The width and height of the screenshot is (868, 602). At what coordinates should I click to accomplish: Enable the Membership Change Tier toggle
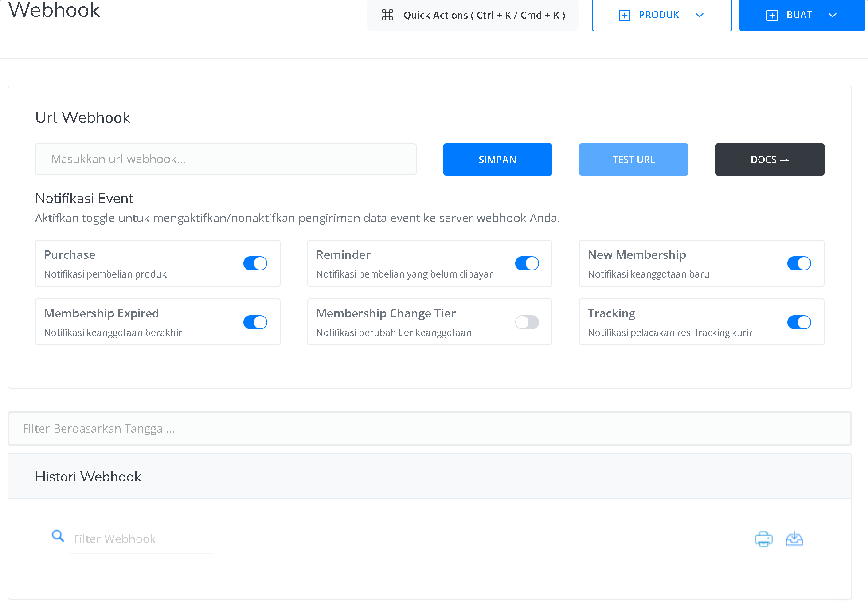[x=527, y=322]
